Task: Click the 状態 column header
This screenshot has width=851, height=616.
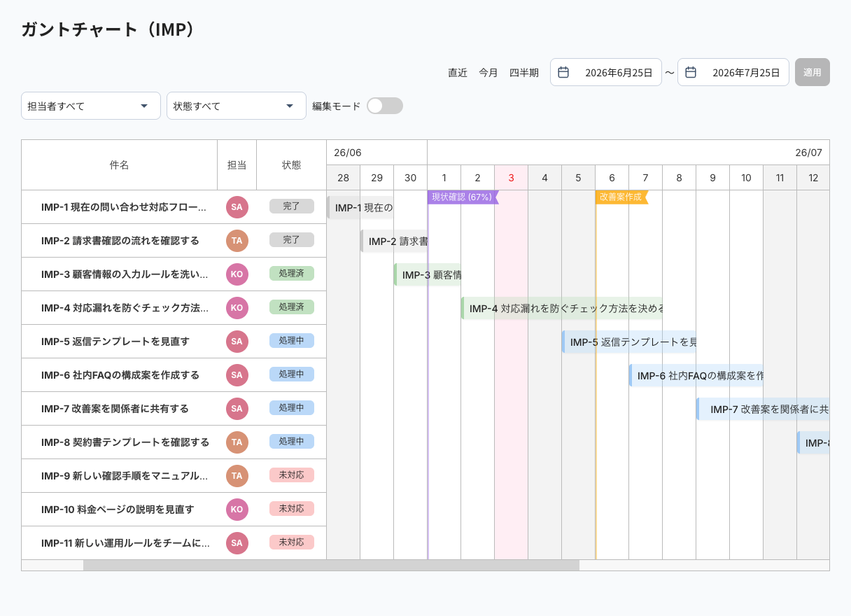Action: (292, 165)
